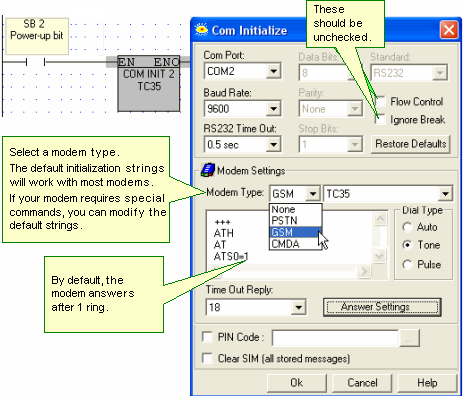464x398 pixels.
Task: Select the COM INIT 2 TC35 ladder block
Action: pos(149,83)
